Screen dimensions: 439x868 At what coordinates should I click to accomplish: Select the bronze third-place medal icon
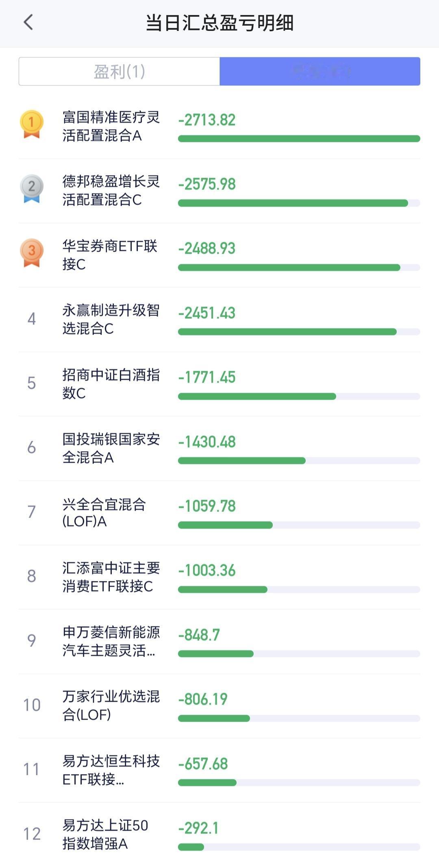(x=32, y=253)
